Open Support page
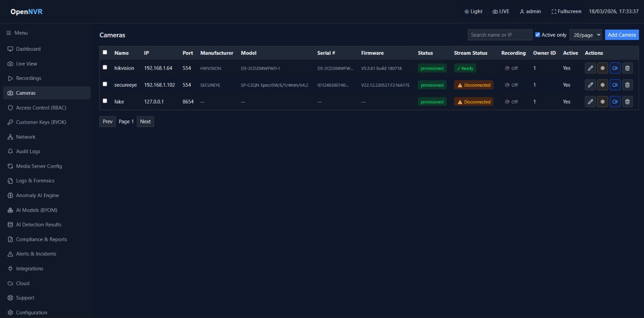Viewport: 644px width, 318px height. pyautogui.click(x=47, y=298)
